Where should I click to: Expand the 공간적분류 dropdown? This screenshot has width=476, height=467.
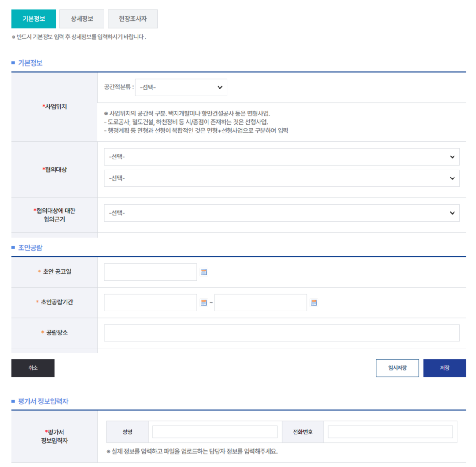(181, 88)
